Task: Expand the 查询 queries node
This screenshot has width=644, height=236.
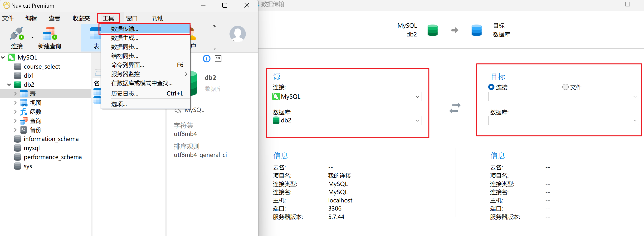Action: [x=15, y=121]
